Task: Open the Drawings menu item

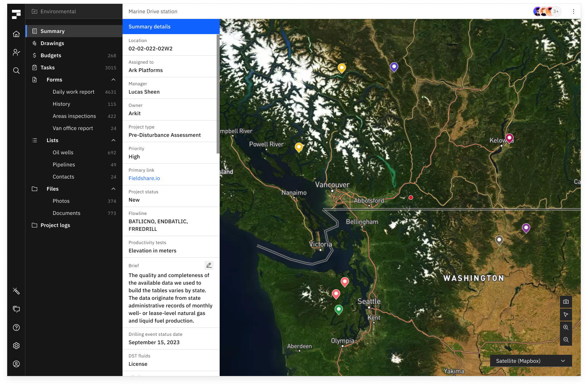Action: pyautogui.click(x=52, y=43)
